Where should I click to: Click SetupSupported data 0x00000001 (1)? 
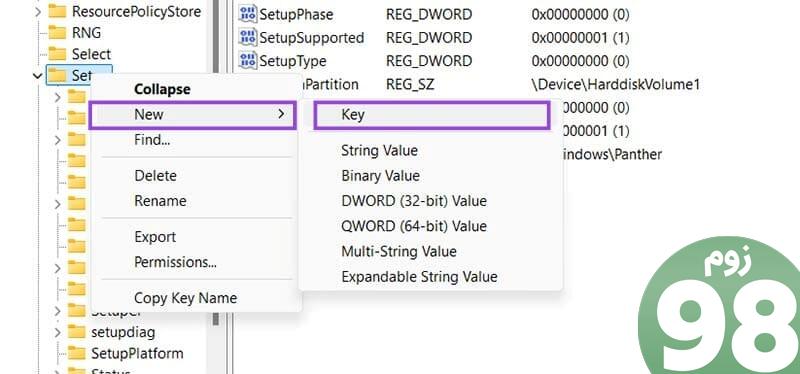[x=580, y=38]
